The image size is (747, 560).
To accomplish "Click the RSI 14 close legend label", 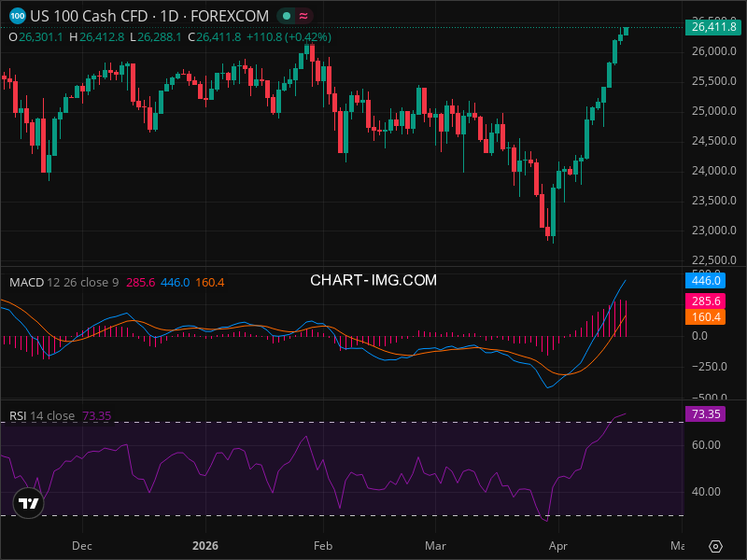I will click(42, 415).
